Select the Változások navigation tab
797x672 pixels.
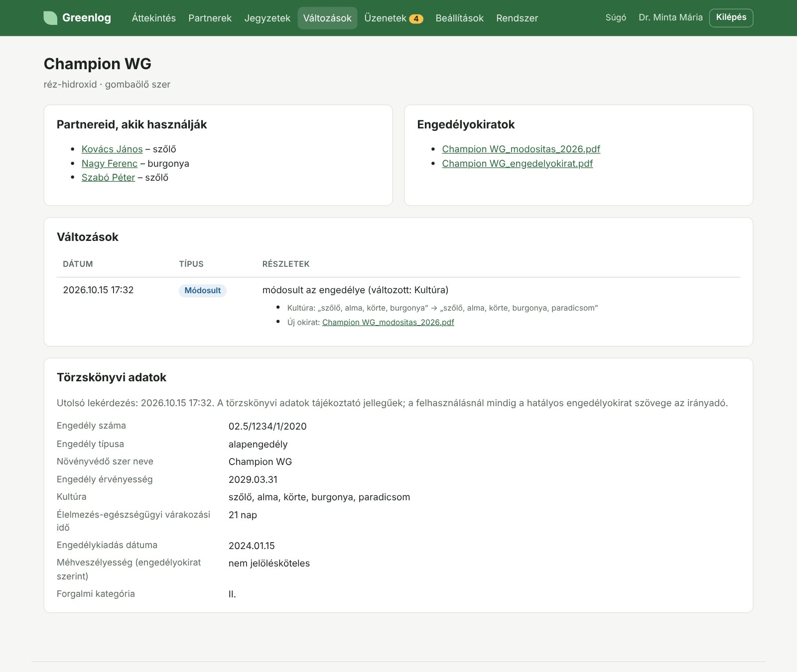tap(327, 18)
